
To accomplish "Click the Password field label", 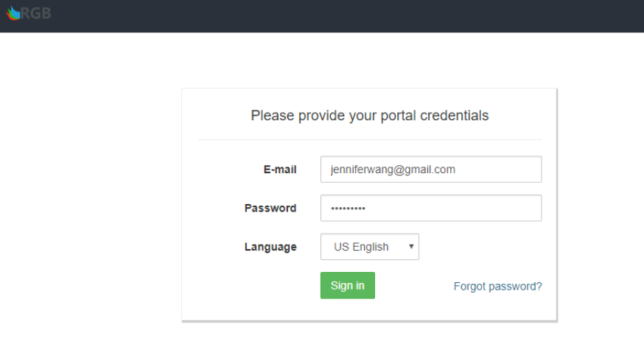I will (270, 208).
